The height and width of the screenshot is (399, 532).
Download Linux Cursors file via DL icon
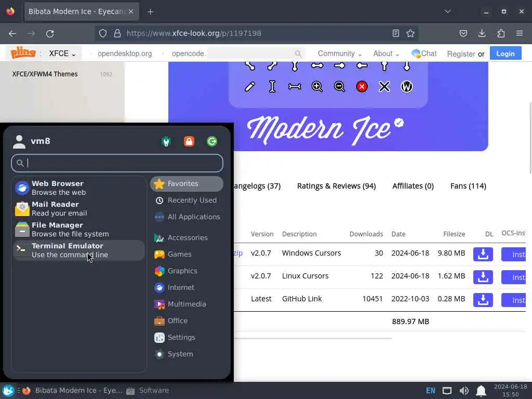(x=483, y=277)
